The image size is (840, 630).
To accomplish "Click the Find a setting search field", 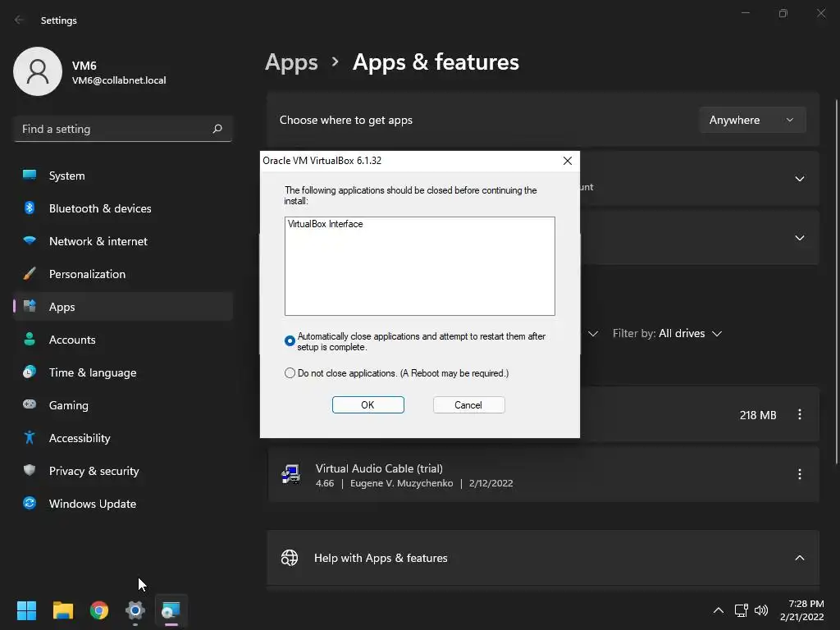I will pos(113,129).
